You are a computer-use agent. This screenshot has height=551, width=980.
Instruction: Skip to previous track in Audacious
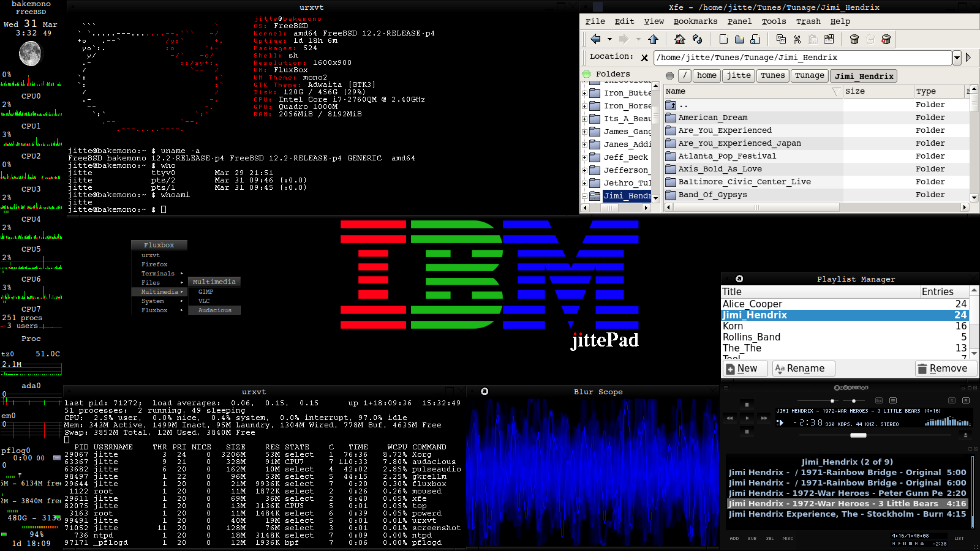coord(729,418)
